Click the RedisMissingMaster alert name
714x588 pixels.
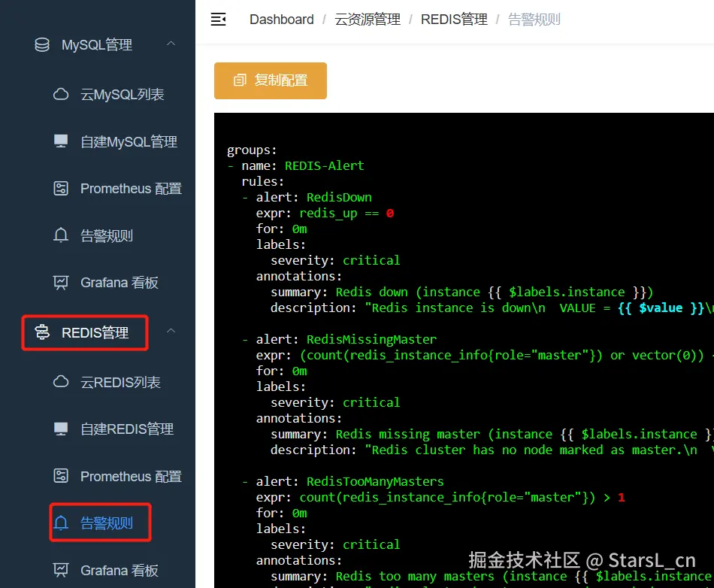click(x=371, y=339)
